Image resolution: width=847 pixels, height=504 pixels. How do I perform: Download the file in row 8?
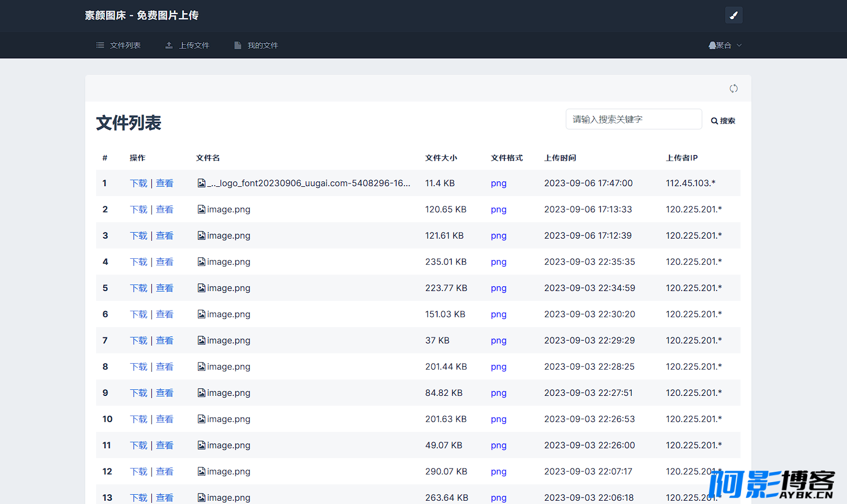tap(139, 366)
